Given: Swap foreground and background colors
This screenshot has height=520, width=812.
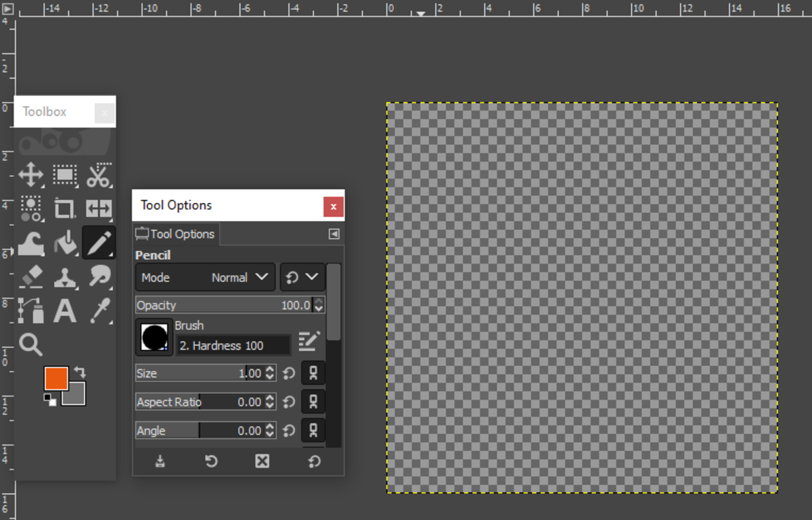Looking at the screenshot, I should click(80, 372).
